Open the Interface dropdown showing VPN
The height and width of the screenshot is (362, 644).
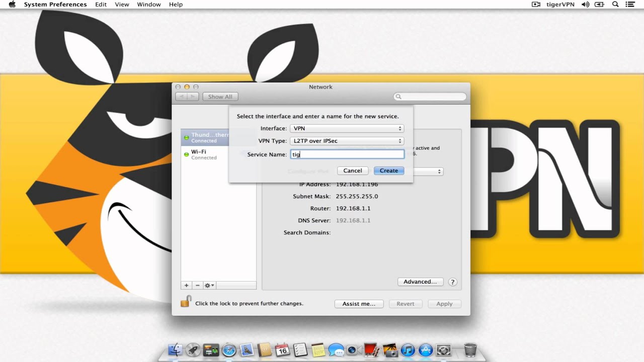point(347,129)
